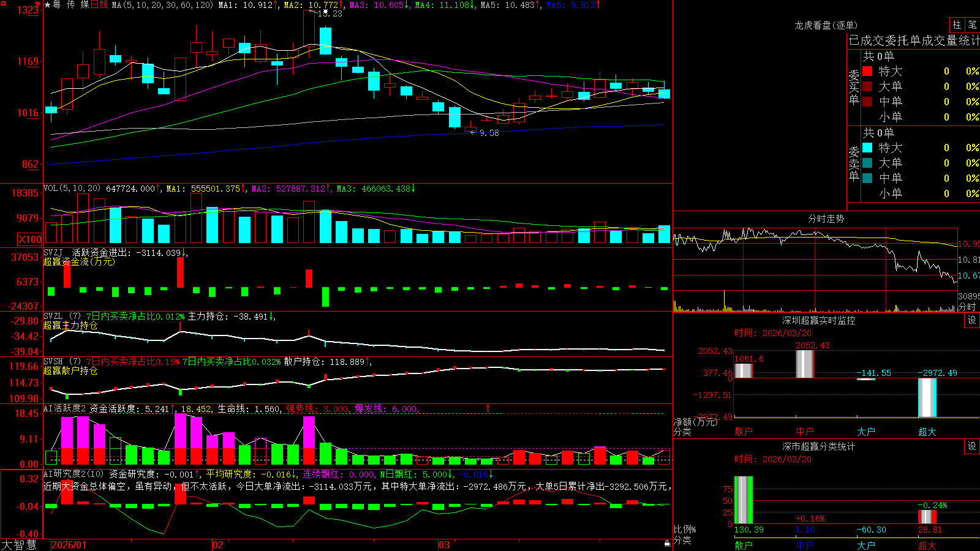Click the X100 volume scale box

29,239
